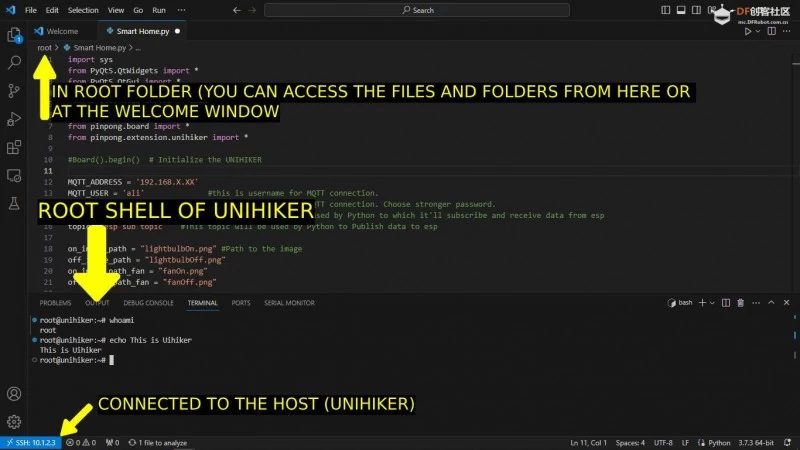Open the Remote Explorer view
Screen dimensions: 800x450
(x=14, y=176)
